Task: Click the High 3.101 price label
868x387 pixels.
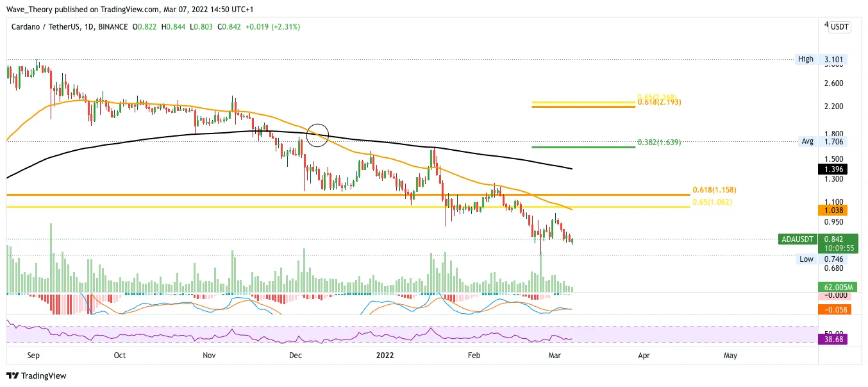Action: click(x=822, y=59)
